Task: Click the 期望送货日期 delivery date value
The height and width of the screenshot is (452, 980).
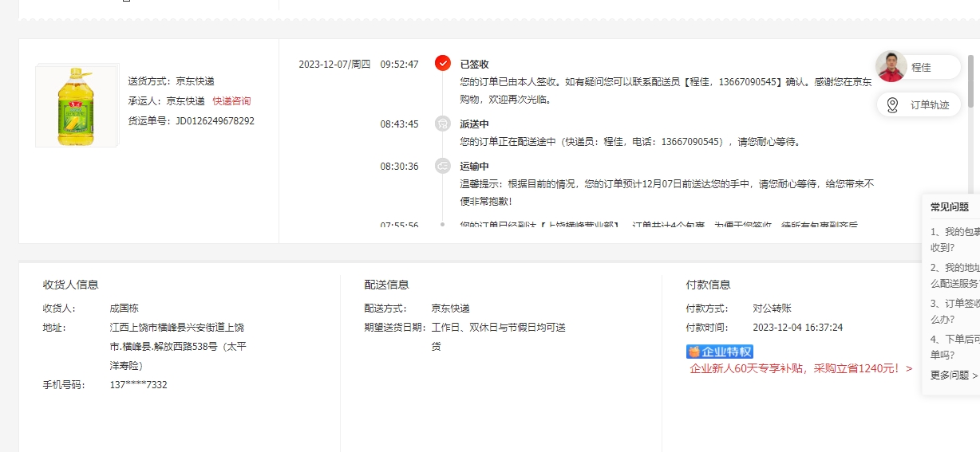Action: [x=499, y=337]
